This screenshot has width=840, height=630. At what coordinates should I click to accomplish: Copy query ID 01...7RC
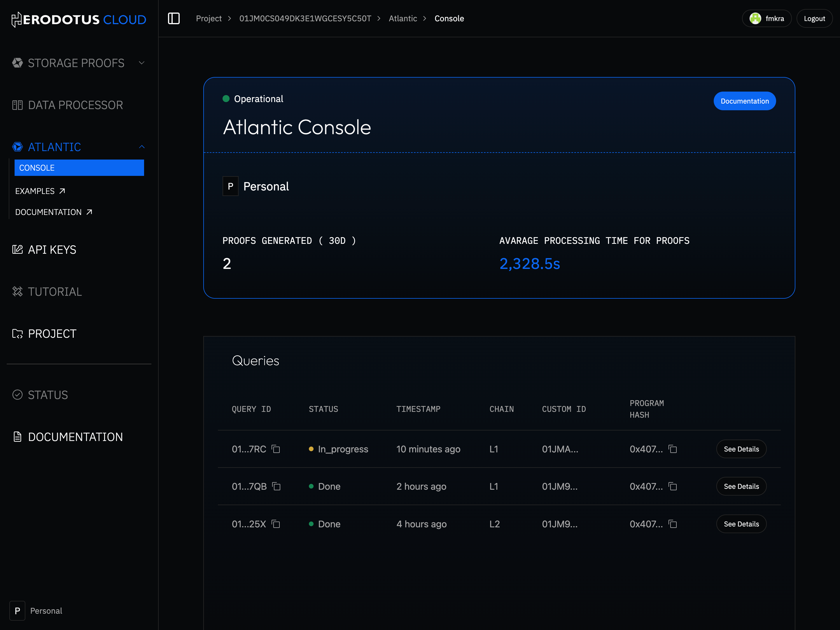pyautogui.click(x=276, y=449)
